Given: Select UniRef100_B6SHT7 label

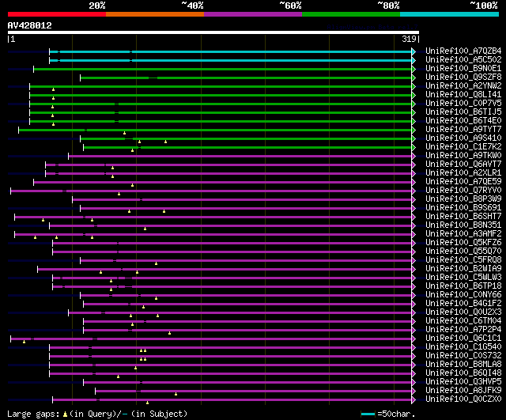Looking at the screenshot, I should pyautogui.click(x=463, y=217).
